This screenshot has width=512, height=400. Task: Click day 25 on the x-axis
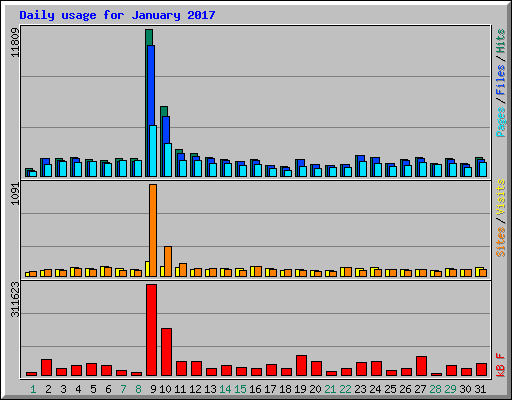pos(390,389)
